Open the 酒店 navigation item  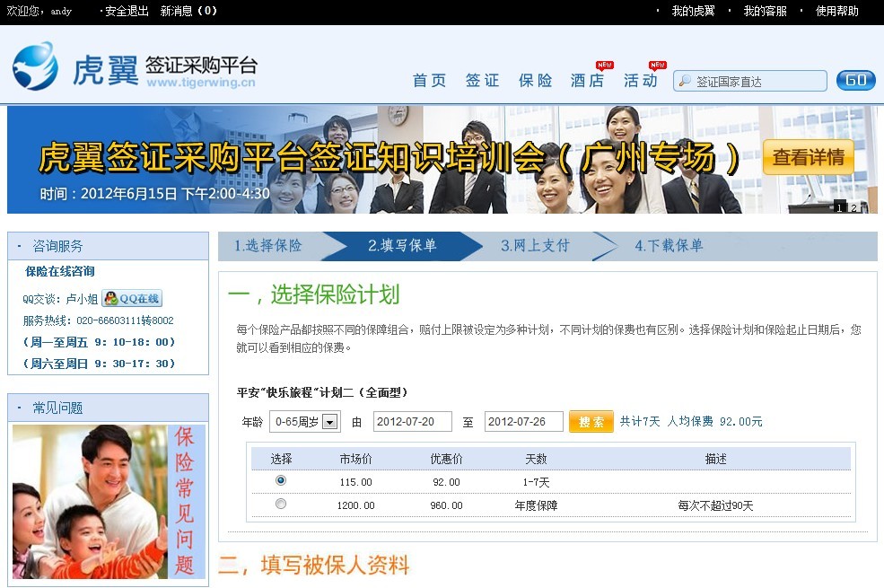[587, 81]
